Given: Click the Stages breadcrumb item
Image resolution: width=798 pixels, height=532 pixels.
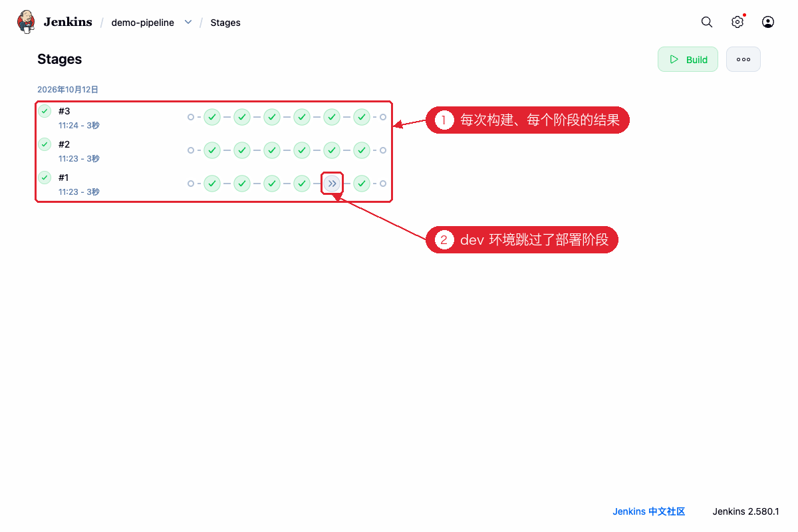Looking at the screenshot, I should coord(225,23).
